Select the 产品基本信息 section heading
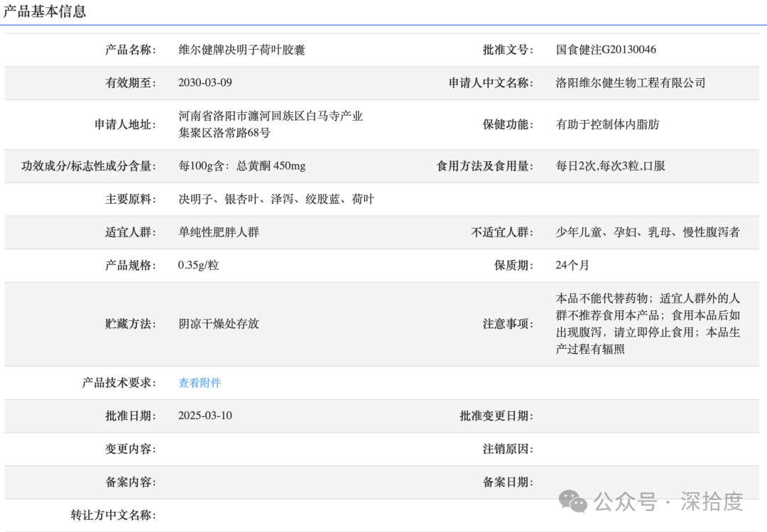 45,11
